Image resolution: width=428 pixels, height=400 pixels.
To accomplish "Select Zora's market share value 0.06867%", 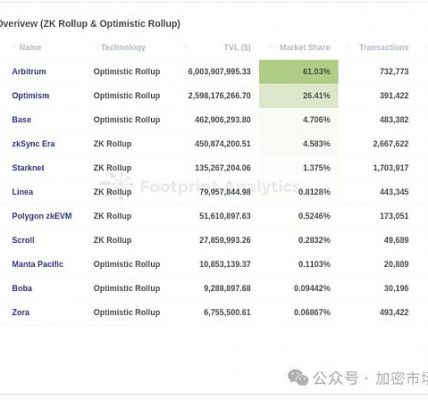I will pos(312,312).
